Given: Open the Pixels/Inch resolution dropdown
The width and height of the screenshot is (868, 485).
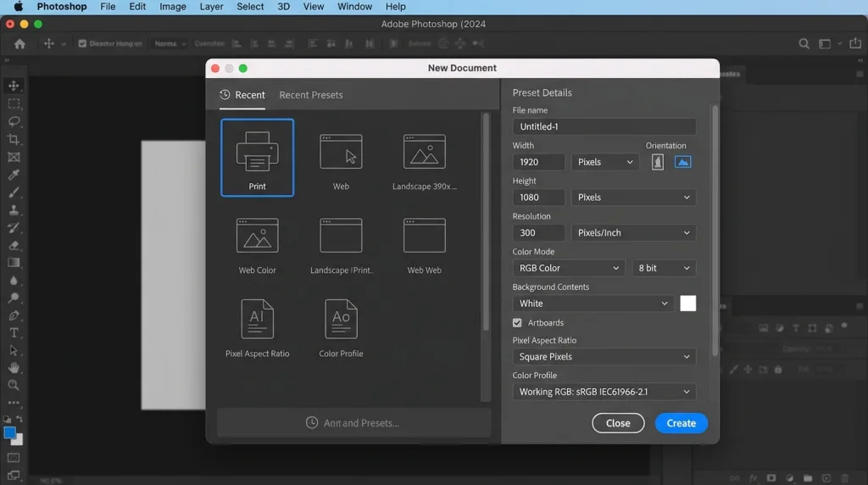Looking at the screenshot, I should (633, 233).
